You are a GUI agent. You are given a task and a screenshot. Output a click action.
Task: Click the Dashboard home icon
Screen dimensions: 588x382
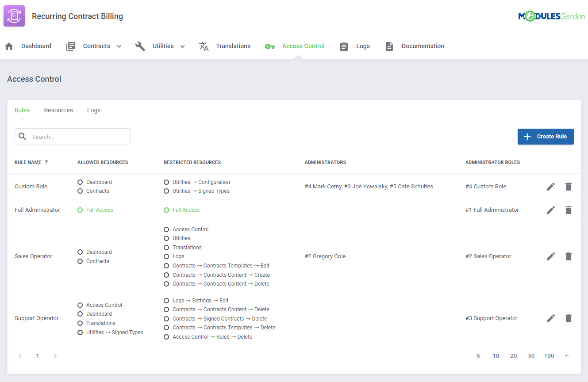coord(9,46)
